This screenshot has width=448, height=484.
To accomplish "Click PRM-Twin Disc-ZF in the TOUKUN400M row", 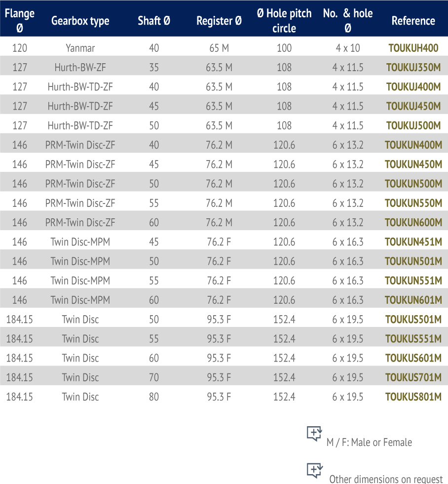I will [80, 145].
